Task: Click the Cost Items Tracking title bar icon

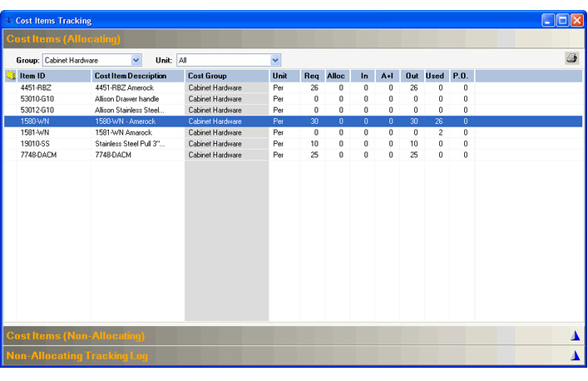Action: click(x=8, y=20)
